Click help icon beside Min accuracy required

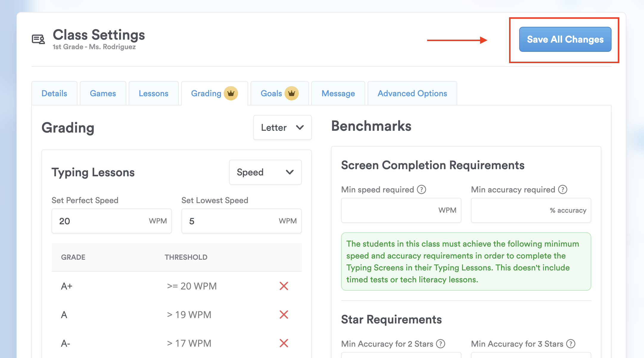click(562, 189)
